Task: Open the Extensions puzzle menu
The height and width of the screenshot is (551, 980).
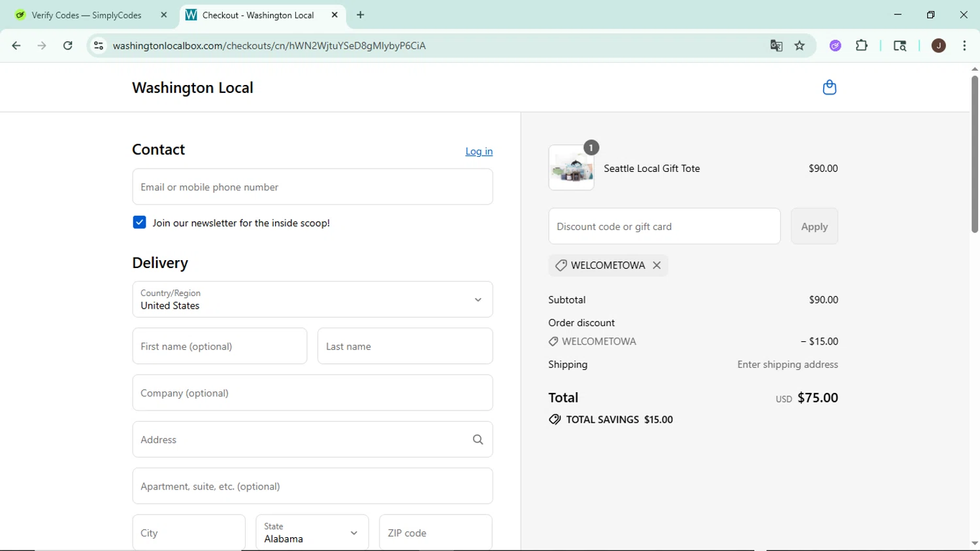Action: coord(862,46)
